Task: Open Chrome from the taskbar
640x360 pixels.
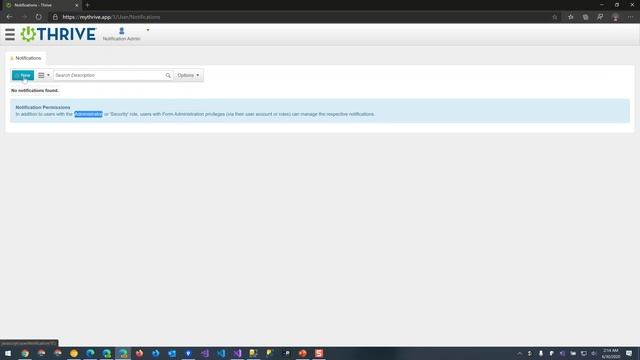Action: (x=25, y=353)
